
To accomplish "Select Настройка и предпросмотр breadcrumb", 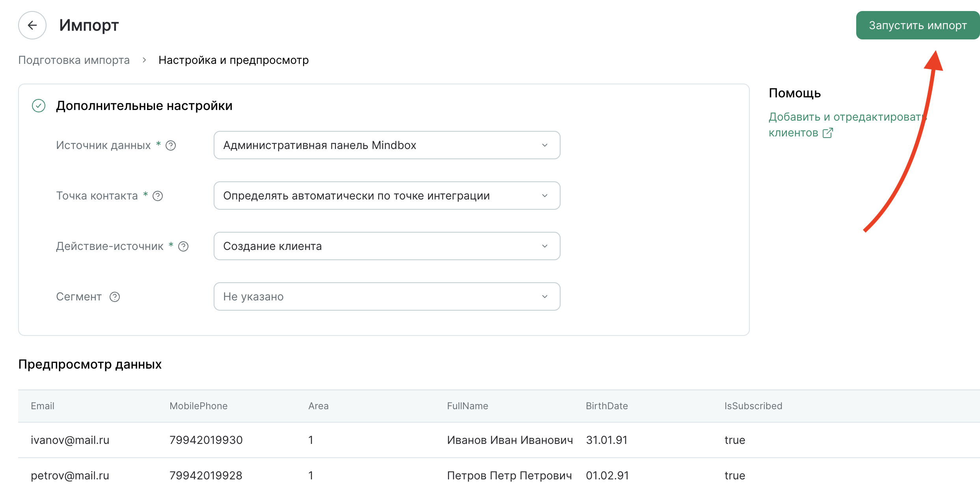I will pos(233,60).
